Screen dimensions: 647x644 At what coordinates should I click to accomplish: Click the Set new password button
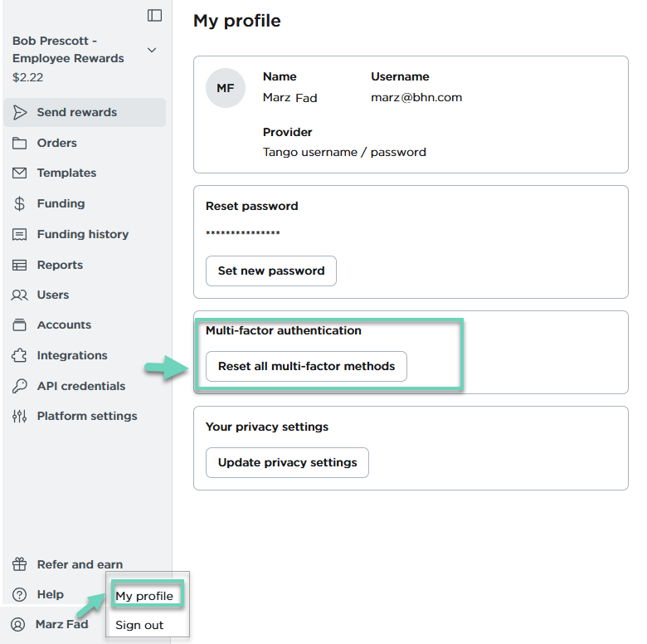(271, 271)
